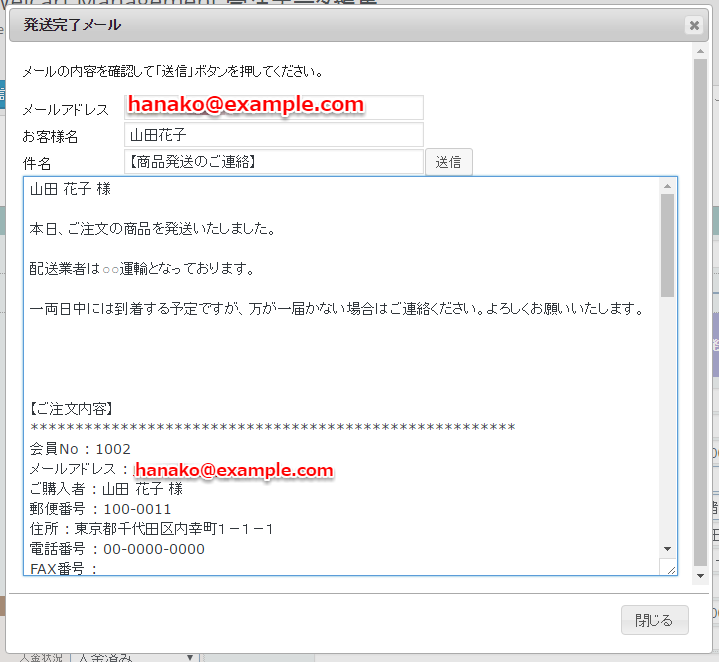Click the 閉じる button
Image resolution: width=719 pixels, height=662 pixels.
coord(654,620)
